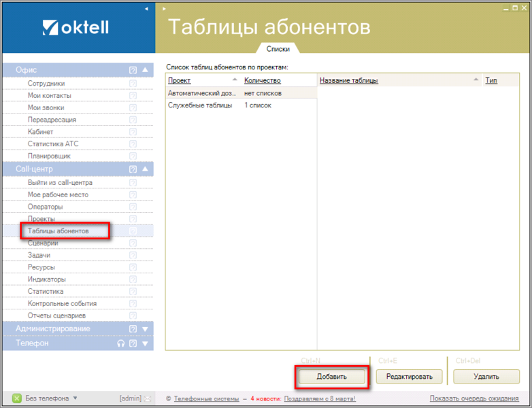Screen dimensions: 532x408
Task: Click the Добавить button
Action: pyautogui.click(x=331, y=377)
